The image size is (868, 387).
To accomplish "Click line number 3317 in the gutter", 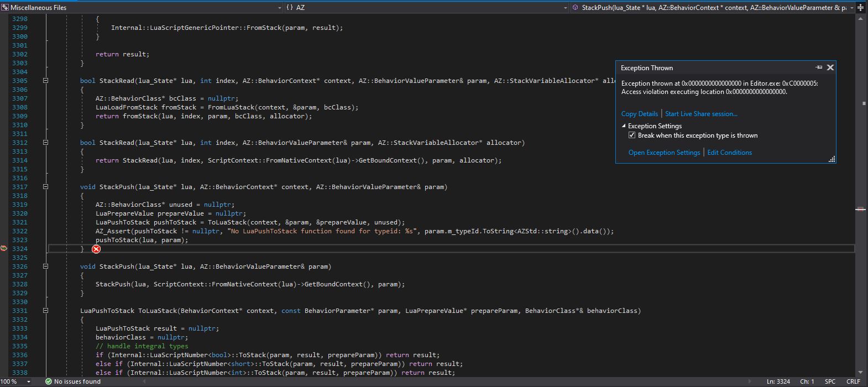I will (x=19, y=187).
